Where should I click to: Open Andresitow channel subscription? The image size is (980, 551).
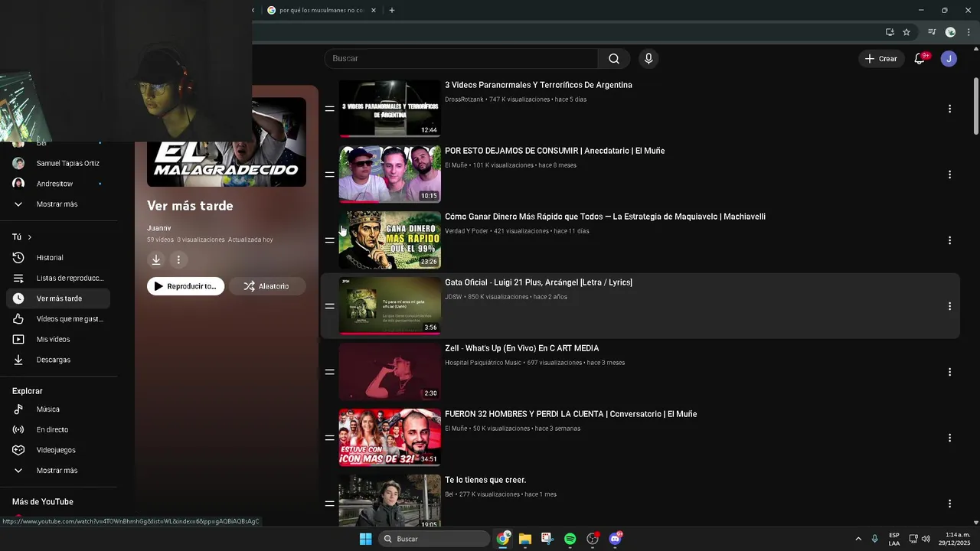point(57,184)
